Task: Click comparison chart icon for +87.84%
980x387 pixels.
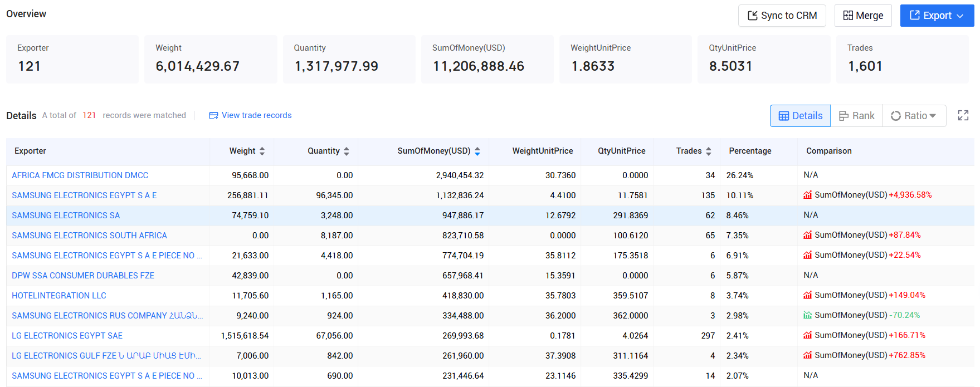Action: click(807, 235)
